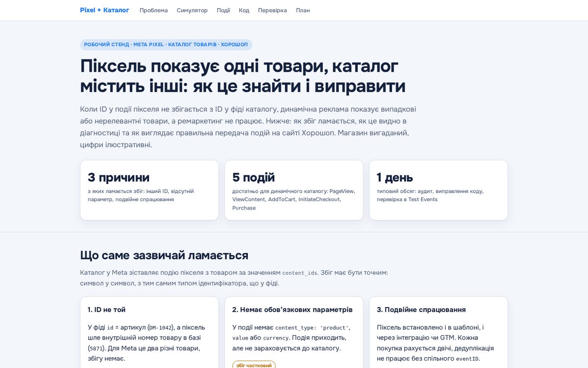The image size is (588, 368).
Task: Click the event list text under 5 подій
Action: click(x=294, y=200)
